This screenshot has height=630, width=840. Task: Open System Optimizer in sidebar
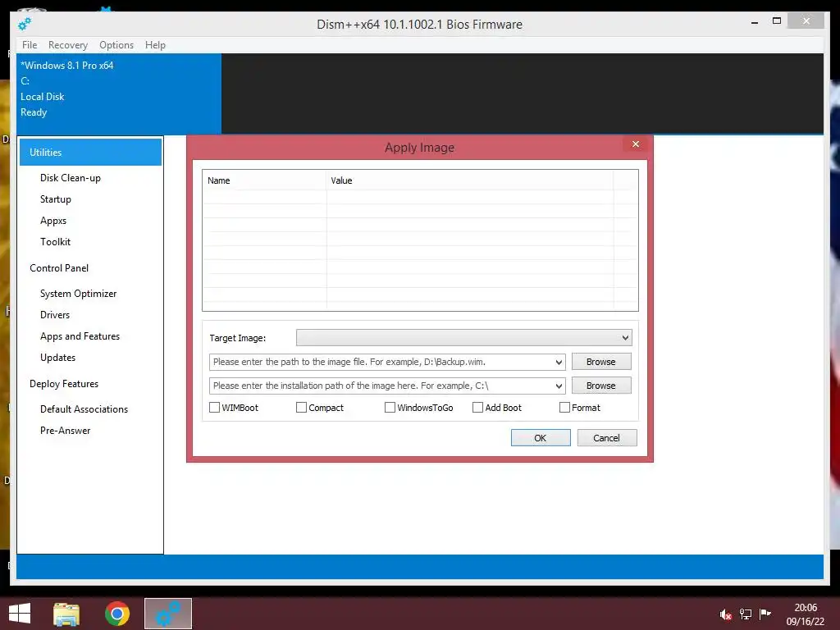click(x=78, y=294)
